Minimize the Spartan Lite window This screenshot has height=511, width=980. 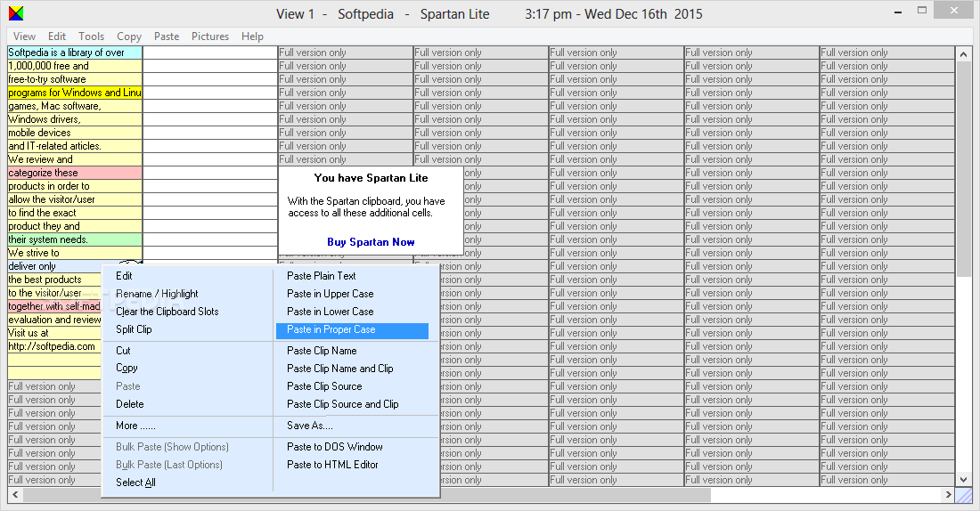point(898,12)
